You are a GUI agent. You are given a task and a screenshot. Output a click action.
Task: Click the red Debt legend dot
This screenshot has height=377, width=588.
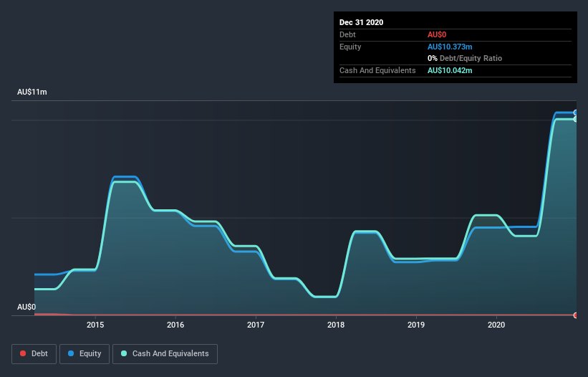click(23, 353)
